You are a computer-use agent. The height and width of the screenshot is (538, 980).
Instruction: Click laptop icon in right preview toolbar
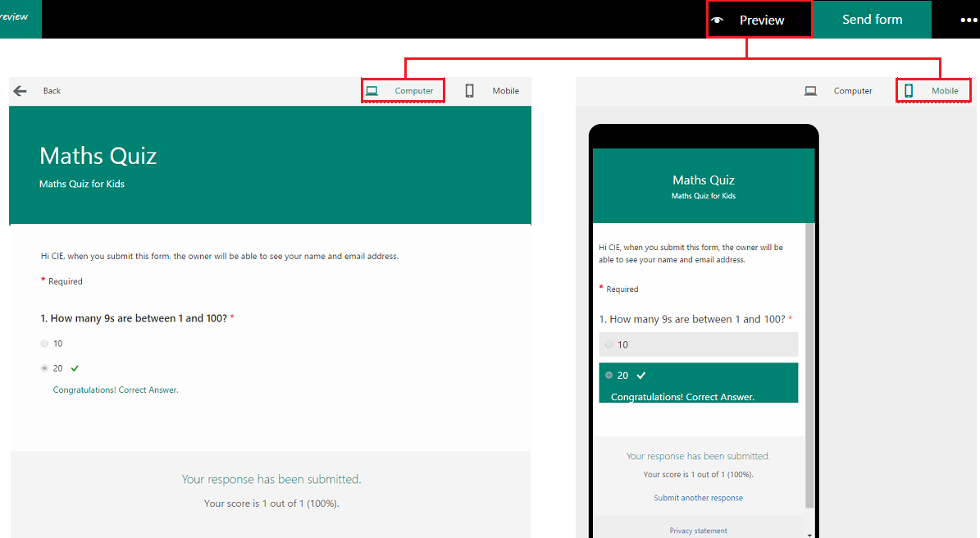810,91
